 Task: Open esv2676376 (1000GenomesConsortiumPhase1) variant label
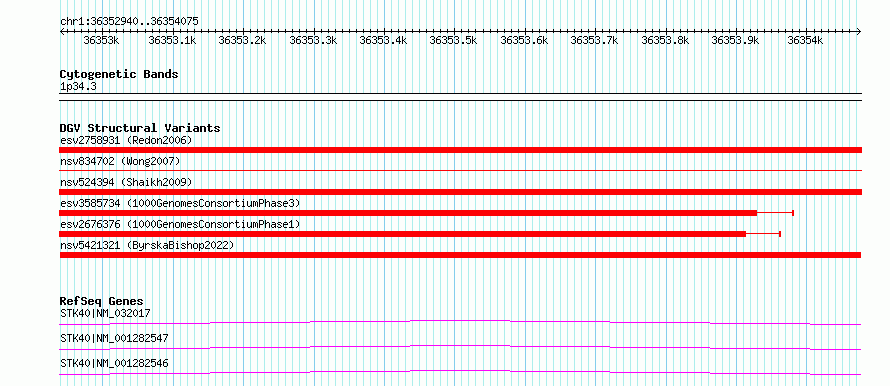point(180,224)
